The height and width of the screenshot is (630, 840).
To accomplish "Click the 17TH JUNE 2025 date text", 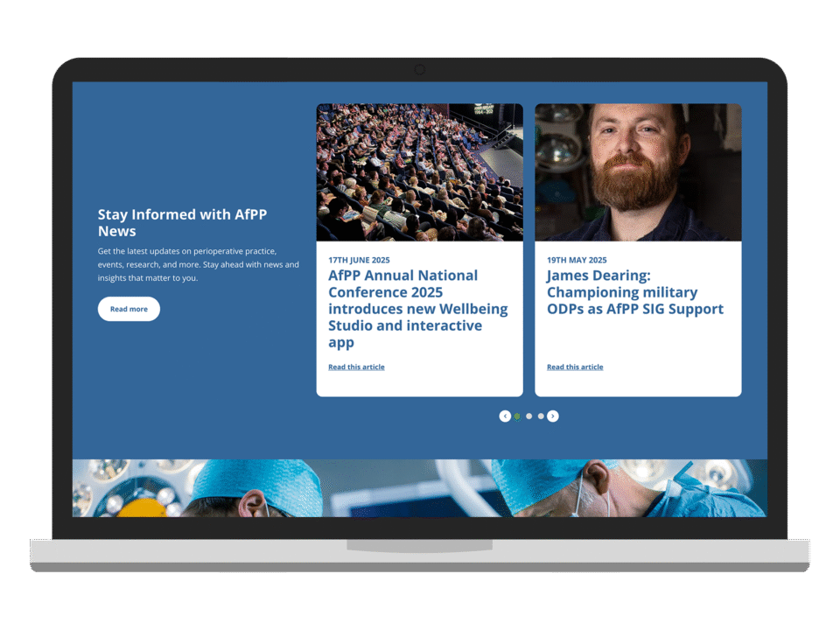I will point(359,261).
